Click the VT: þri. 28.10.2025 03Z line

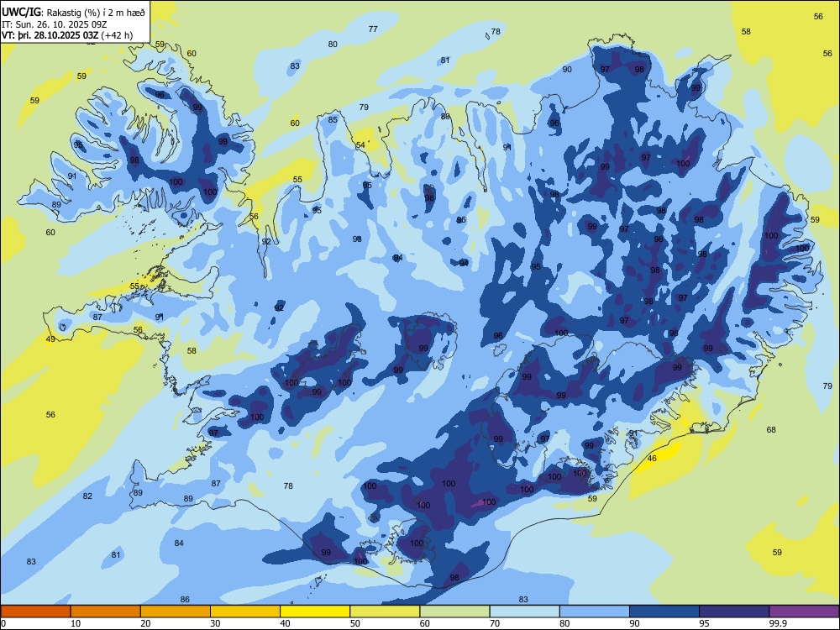click(67, 35)
